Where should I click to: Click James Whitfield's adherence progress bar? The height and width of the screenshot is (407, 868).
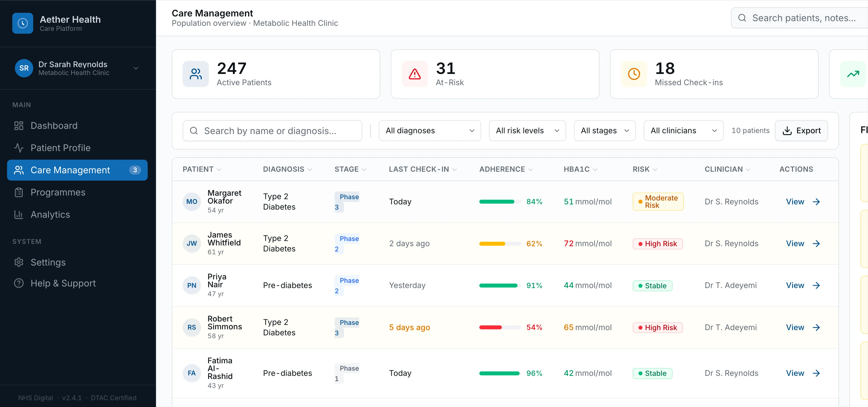tap(500, 244)
